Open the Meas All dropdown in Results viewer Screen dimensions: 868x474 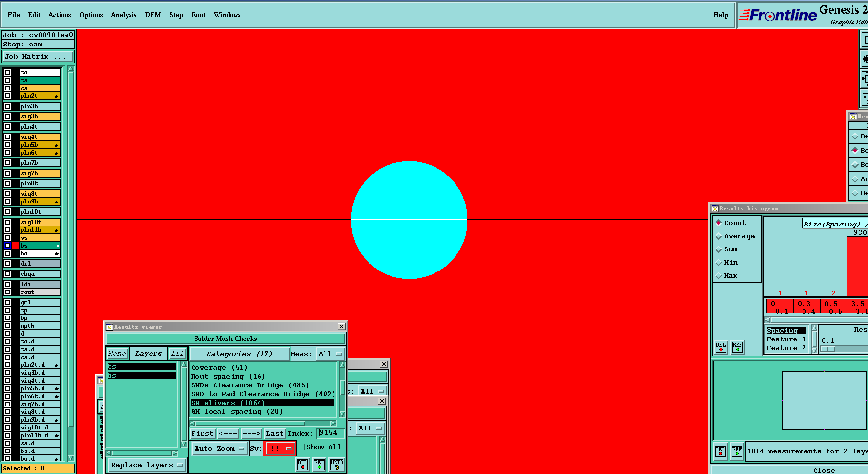pyautogui.click(x=330, y=354)
